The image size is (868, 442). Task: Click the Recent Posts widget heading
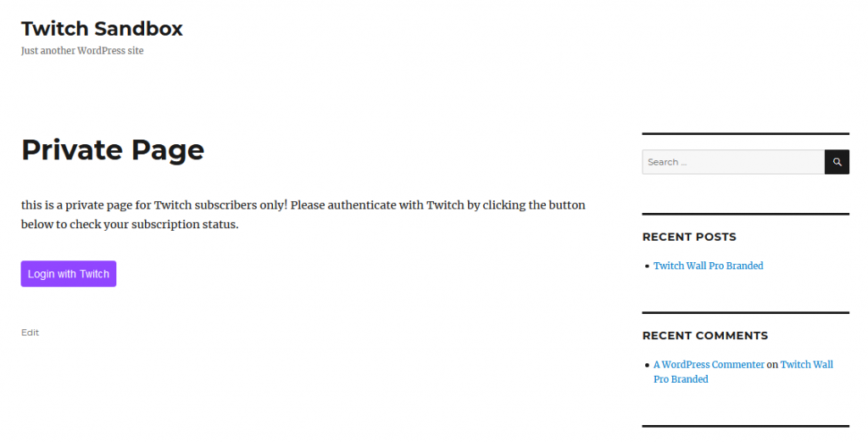point(689,237)
